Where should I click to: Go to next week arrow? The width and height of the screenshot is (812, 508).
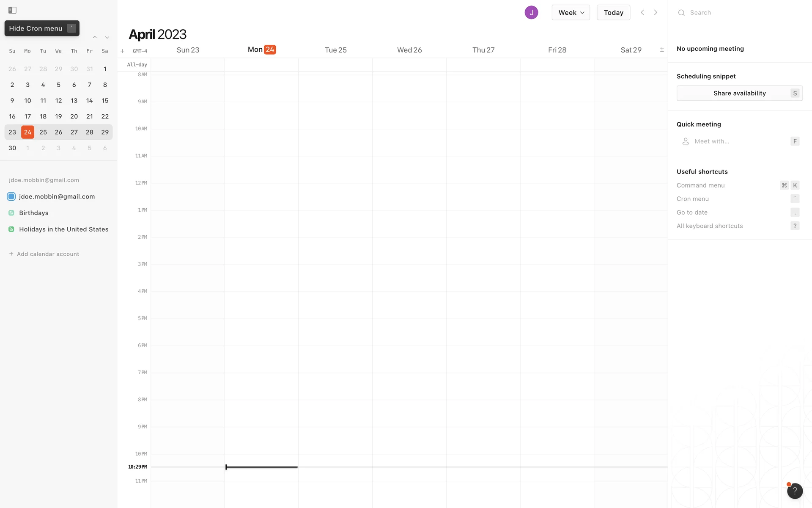pyautogui.click(x=656, y=13)
